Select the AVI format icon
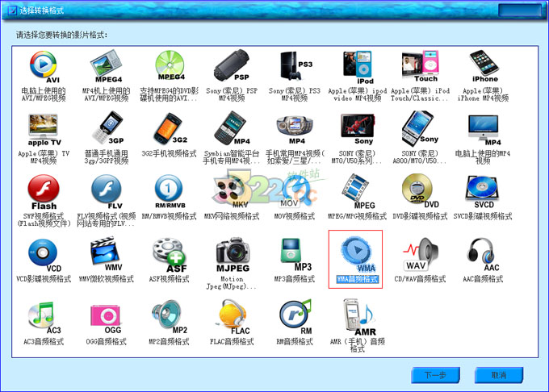The width and height of the screenshot is (549, 392). coord(44,67)
